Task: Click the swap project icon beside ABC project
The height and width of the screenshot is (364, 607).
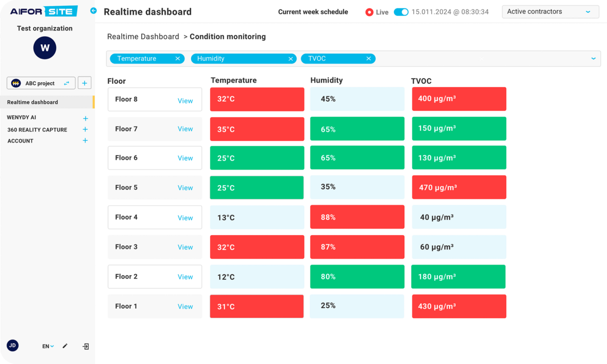Action: pyautogui.click(x=66, y=83)
